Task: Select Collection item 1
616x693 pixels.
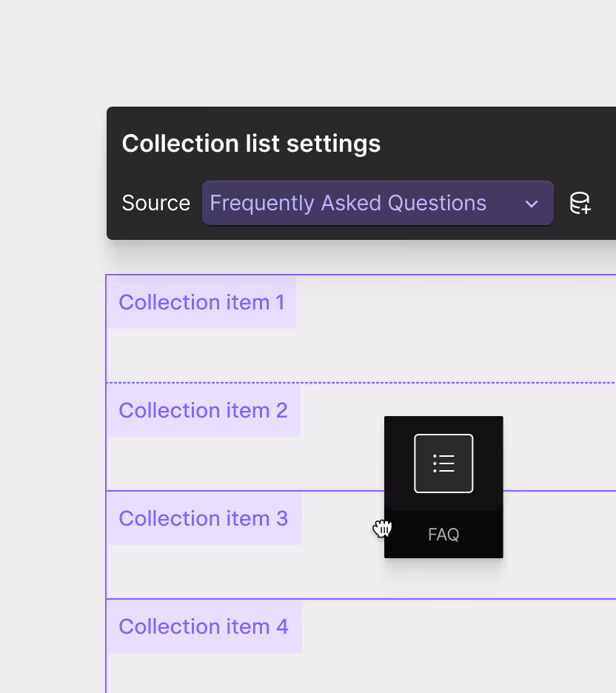Action: (x=201, y=302)
